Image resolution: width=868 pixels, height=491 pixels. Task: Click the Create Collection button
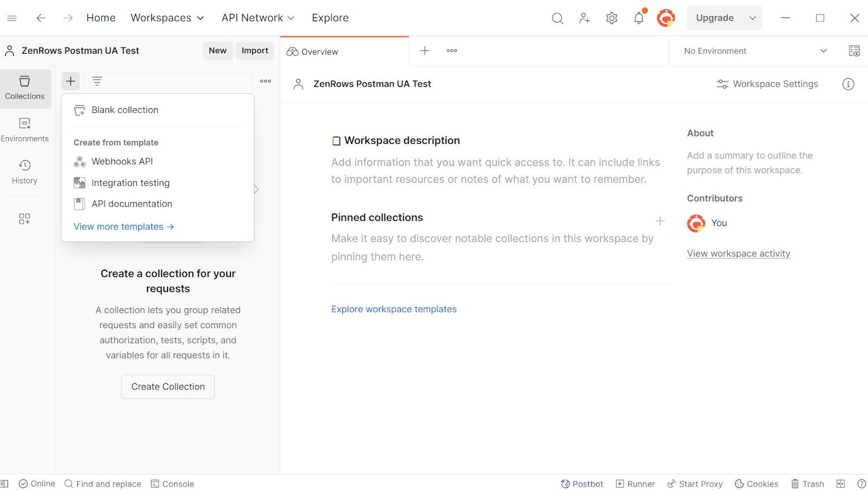tap(168, 387)
